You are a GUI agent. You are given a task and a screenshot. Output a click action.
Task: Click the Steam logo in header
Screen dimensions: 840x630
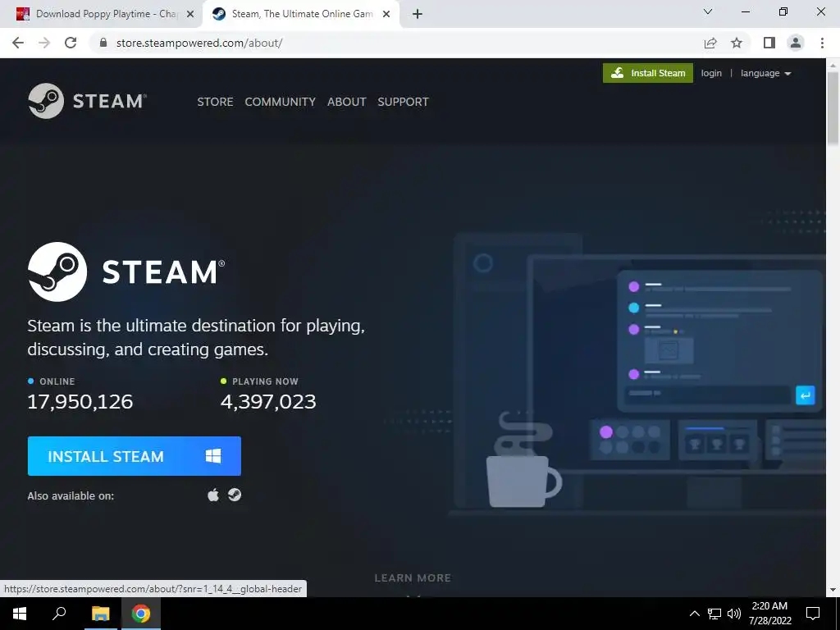[87, 101]
